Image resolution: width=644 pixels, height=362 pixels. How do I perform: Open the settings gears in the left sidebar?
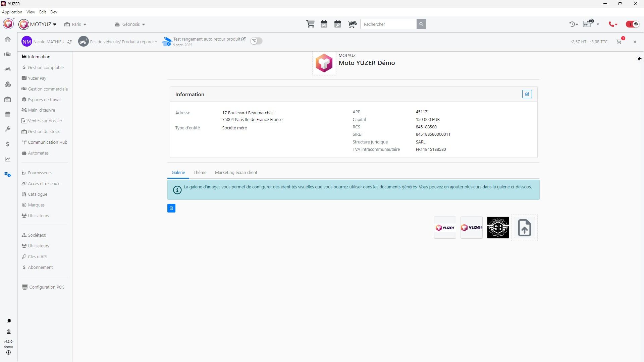(8, 174)
